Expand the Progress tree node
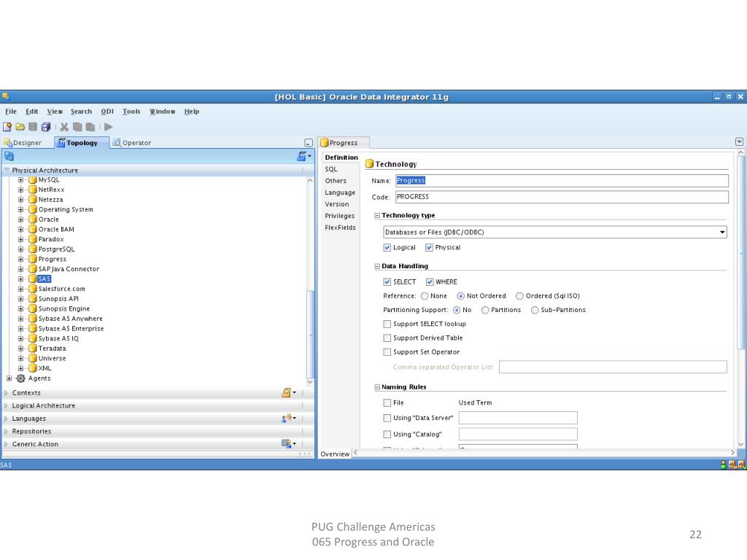 tap(20, 260)
